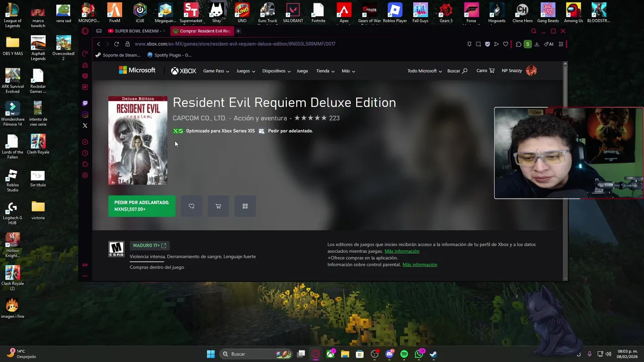Viewport: 644px width, 362px height.
Task: Click the padlock site info icon
Action: [127, 44]
